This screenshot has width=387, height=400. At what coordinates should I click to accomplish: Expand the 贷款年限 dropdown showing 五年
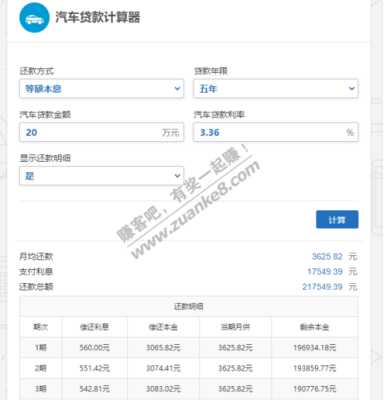[x=276, y=89]
